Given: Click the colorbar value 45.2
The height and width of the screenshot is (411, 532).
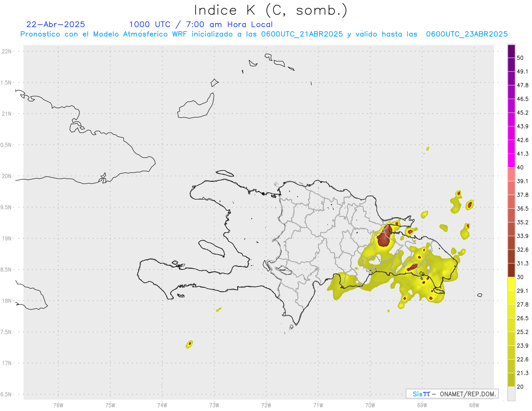Looking at the screenshot, I should pyautogui.click(x=523, y=113).
